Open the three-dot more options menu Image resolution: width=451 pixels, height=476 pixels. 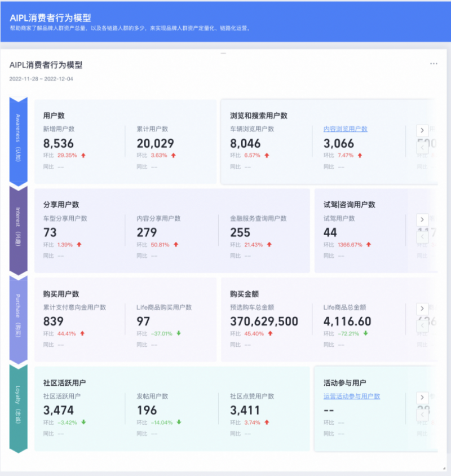point(434,64)
